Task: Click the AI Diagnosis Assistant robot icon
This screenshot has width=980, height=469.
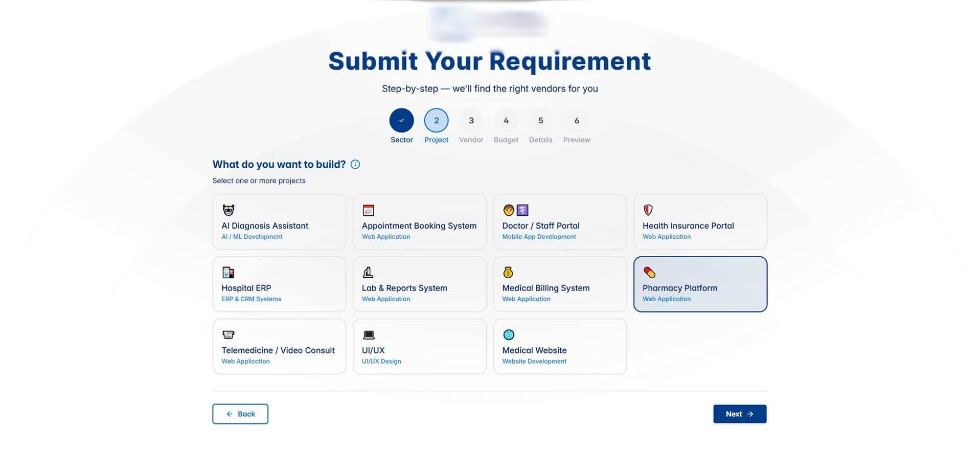Action: click(228, 210)
